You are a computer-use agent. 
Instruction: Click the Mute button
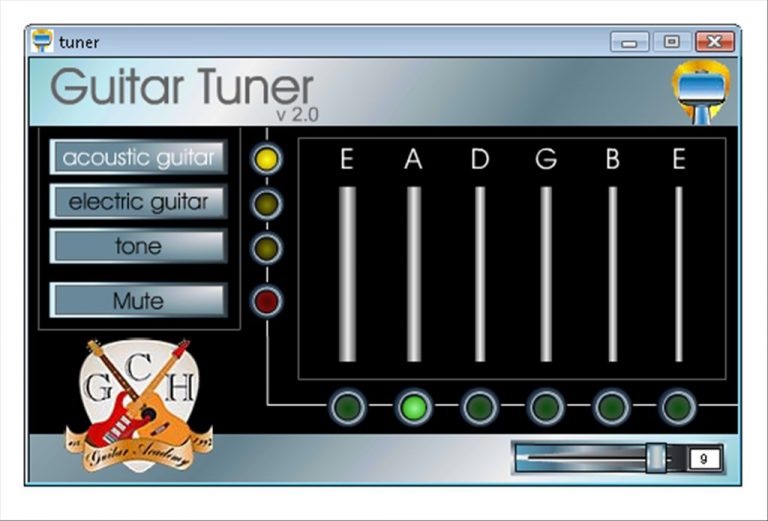click(x=139, y=300)
